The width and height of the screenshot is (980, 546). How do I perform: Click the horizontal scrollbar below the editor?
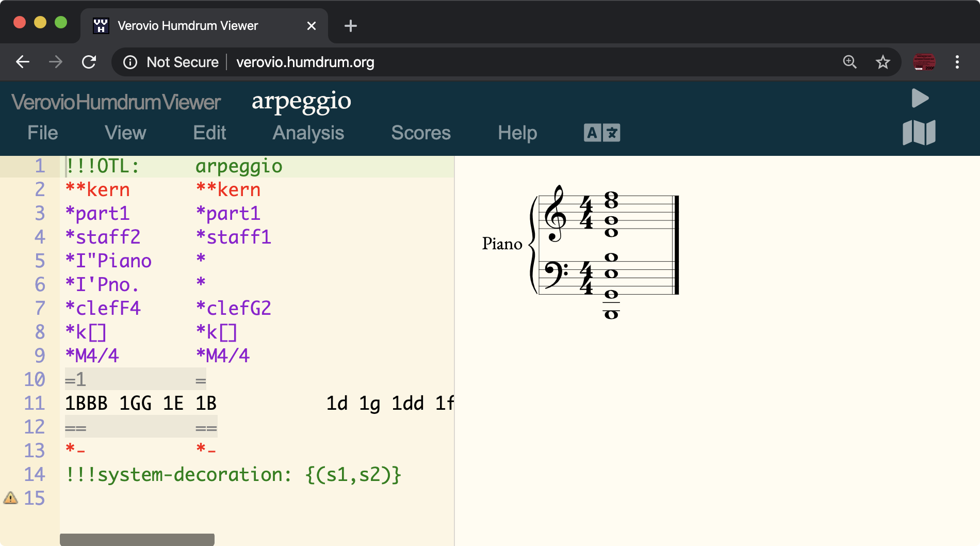pyautogui.click(x=137, y=538)
